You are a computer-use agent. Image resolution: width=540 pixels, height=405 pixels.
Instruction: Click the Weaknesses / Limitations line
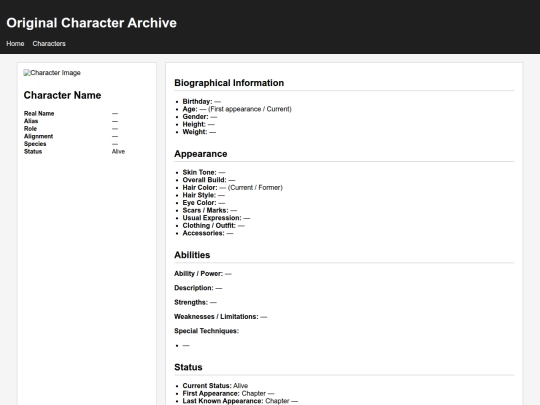[x=221, y=316]
